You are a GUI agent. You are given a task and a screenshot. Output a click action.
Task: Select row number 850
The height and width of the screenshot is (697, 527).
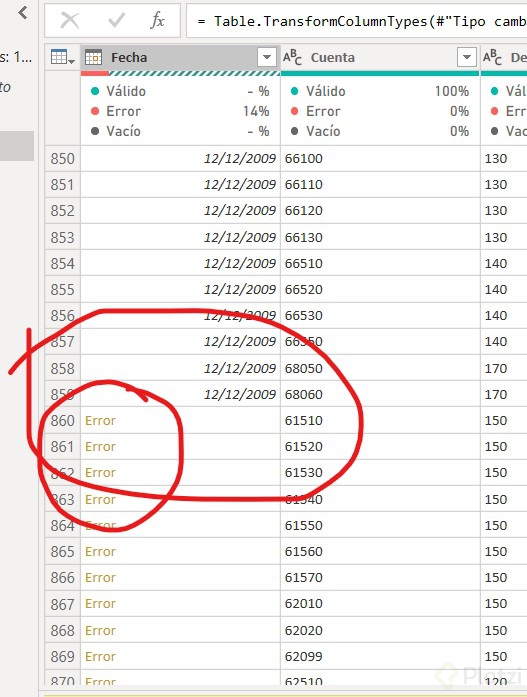63,159
